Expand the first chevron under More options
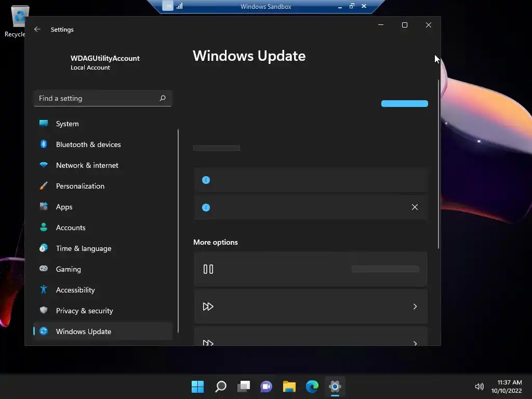 pyautogui.click(x=415, y=307)
